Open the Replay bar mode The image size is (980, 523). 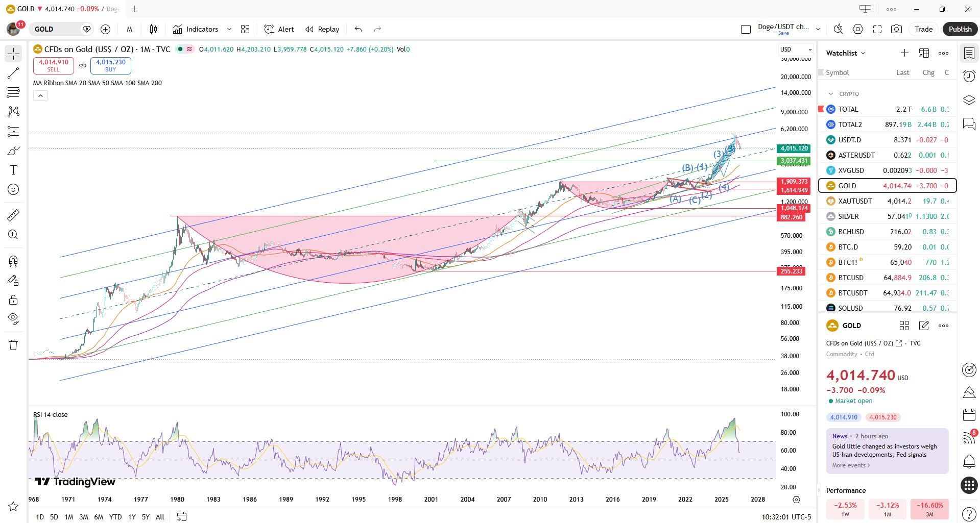pyautogui.click(x=322, y=29)
